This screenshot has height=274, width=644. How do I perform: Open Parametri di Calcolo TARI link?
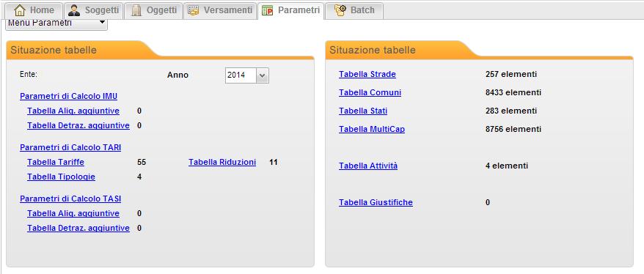(70, 148)
